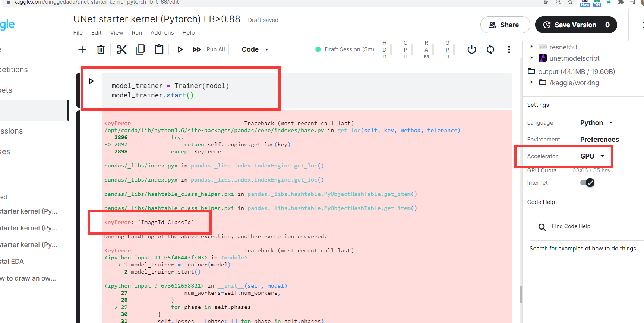Open the View menu
Screen dimensions: 644x323
tap(117, 33)
